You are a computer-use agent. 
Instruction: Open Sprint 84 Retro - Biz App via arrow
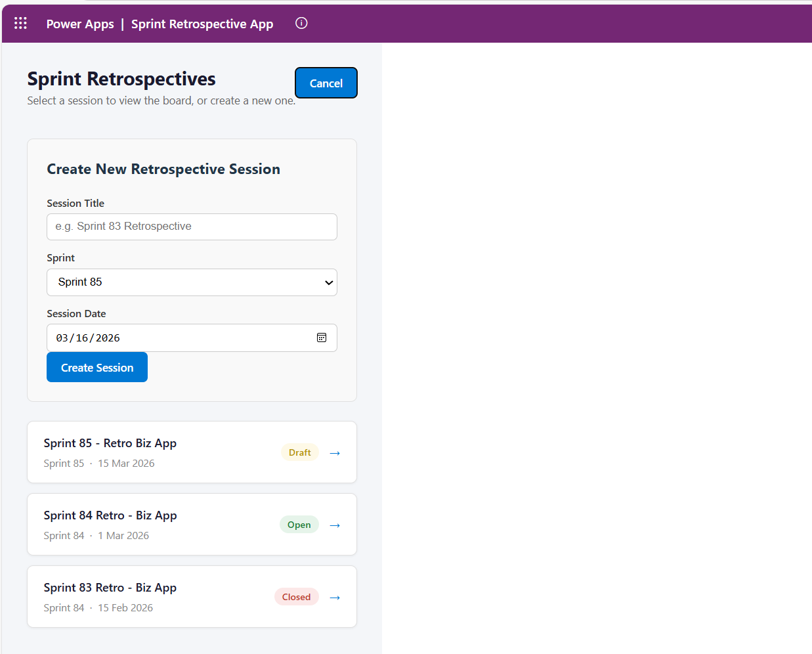pos(335,525)
